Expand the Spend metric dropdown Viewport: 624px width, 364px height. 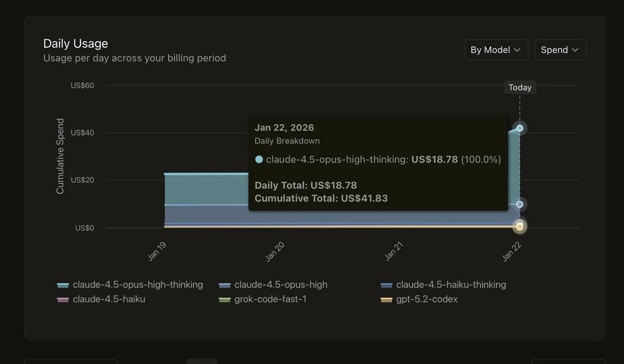[x=560, y=50]
